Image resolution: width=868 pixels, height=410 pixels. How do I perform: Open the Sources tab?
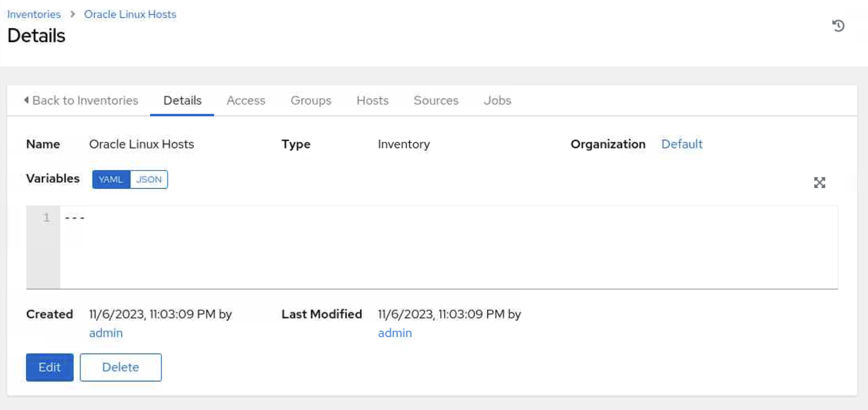pyautogui.click(x=436, y=100)
